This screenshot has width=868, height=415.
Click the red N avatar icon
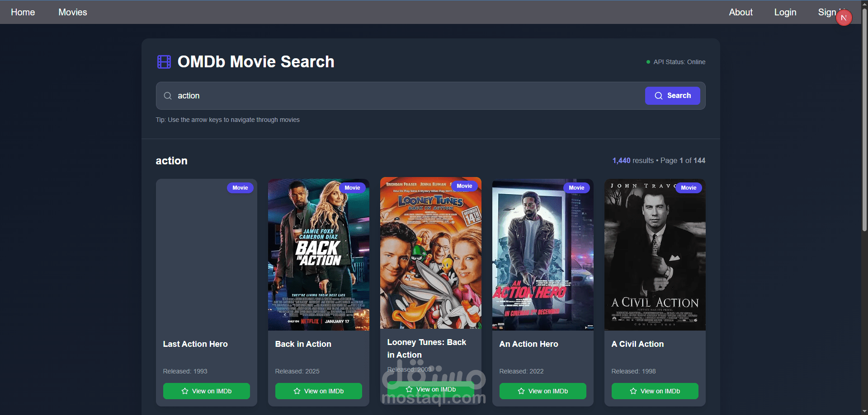844,18
